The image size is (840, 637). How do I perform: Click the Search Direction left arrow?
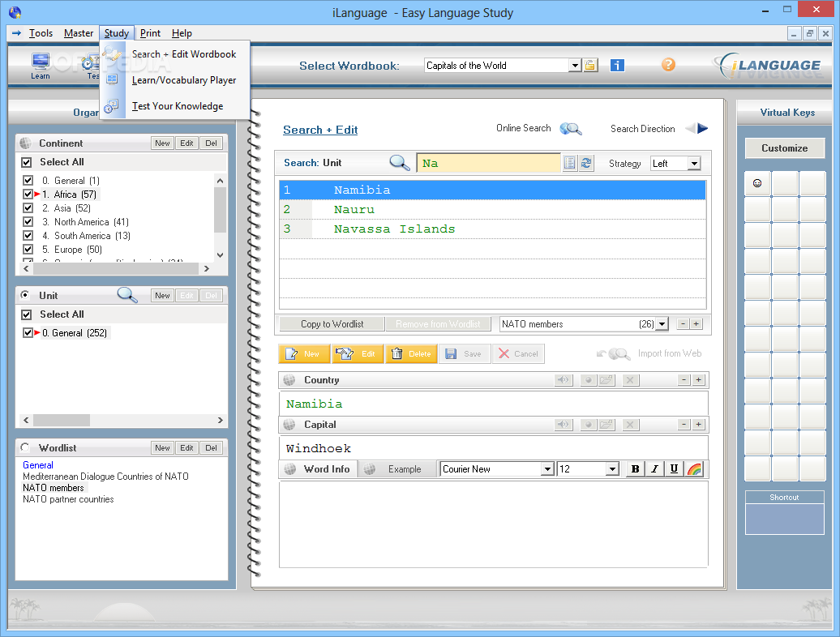691,129
